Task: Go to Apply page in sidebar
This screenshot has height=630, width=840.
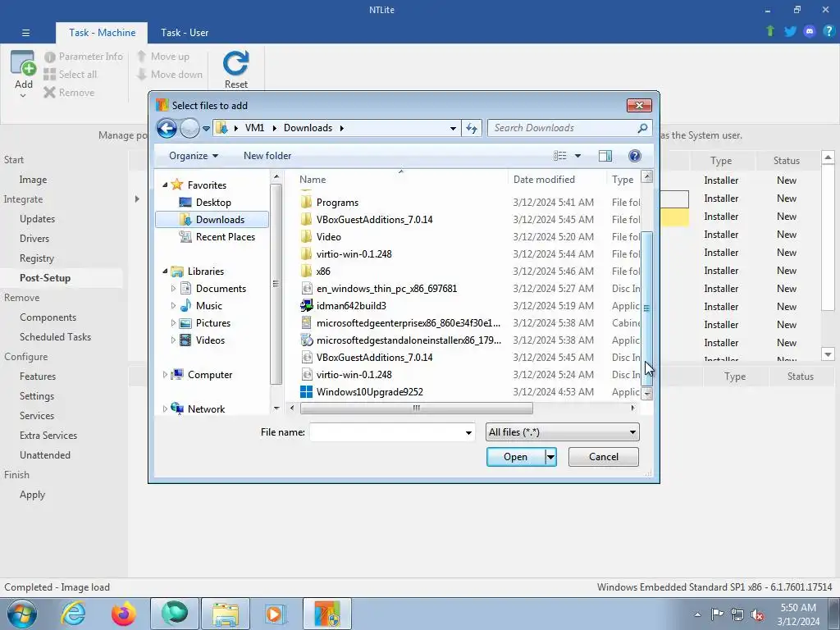Action: (32, 495)
